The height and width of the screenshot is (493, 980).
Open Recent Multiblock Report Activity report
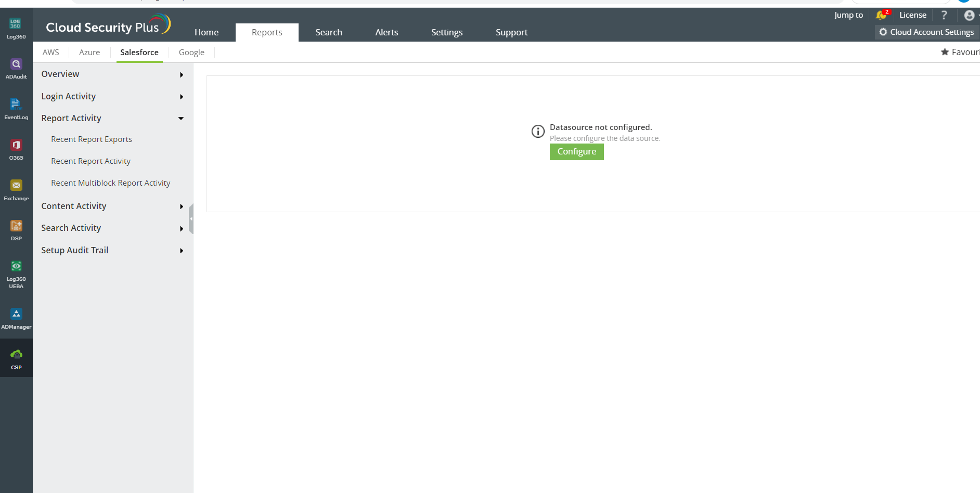click(x=111, y=183)
